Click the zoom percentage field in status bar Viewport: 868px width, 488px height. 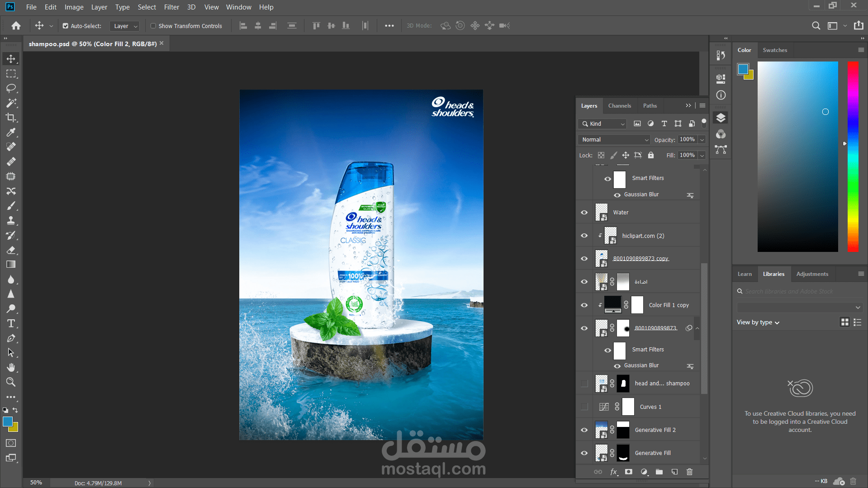(36, 483)
